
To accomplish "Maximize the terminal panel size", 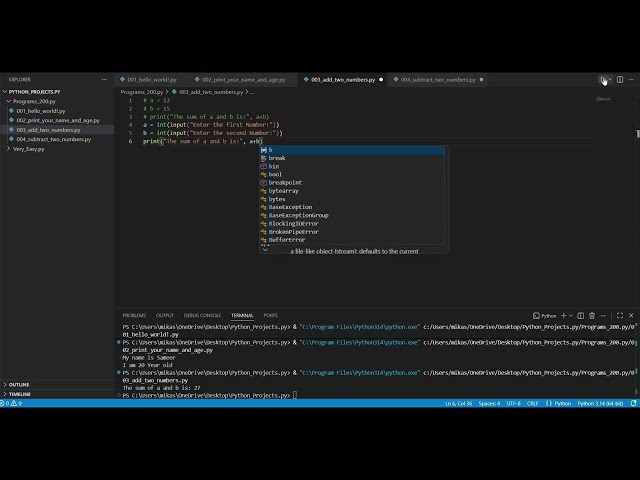I will [620, 316].
